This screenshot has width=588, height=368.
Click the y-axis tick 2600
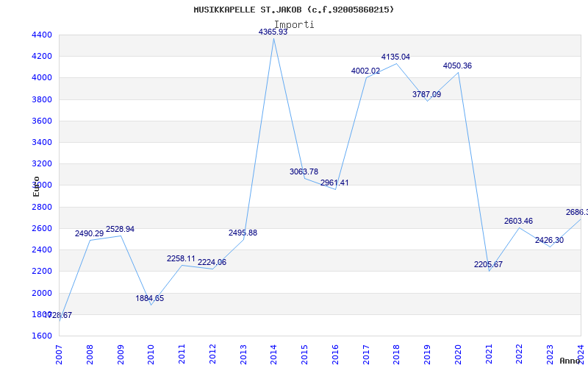point(43,228)
